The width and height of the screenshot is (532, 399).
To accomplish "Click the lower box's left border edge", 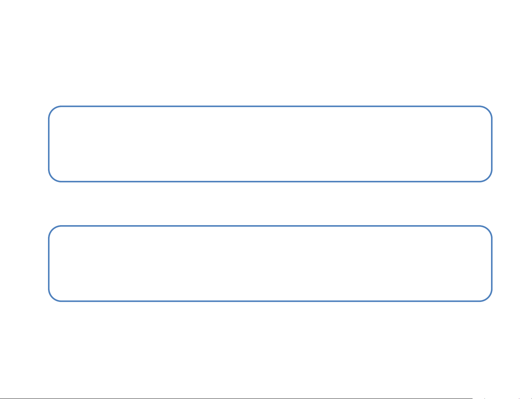I will point(49,264).
